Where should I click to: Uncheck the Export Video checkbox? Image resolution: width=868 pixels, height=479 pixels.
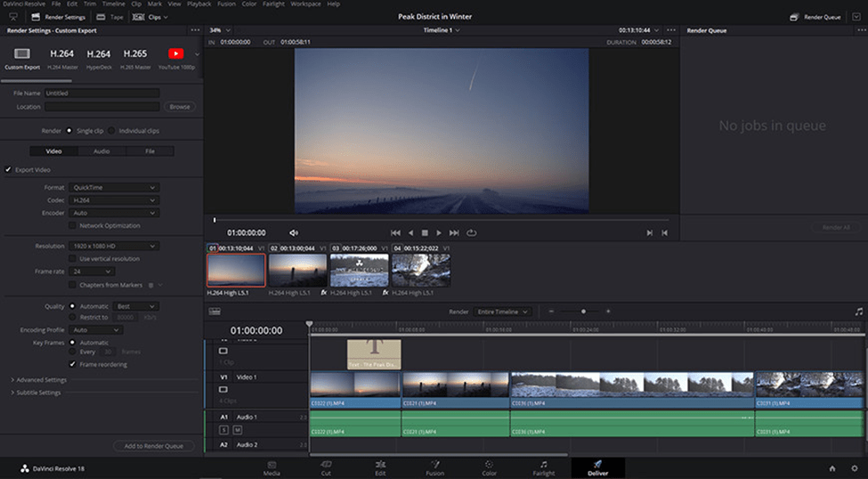click(8, 169)
